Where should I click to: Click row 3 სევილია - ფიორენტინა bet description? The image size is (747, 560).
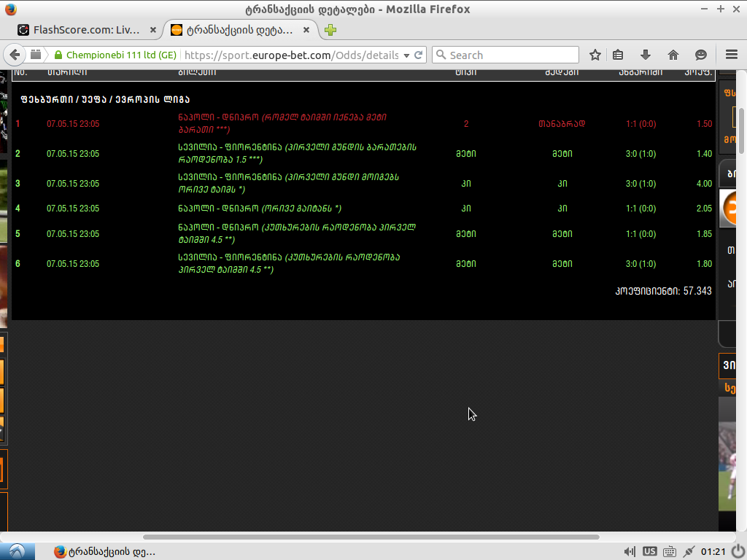pyautogui.click(x=289, y=183)
